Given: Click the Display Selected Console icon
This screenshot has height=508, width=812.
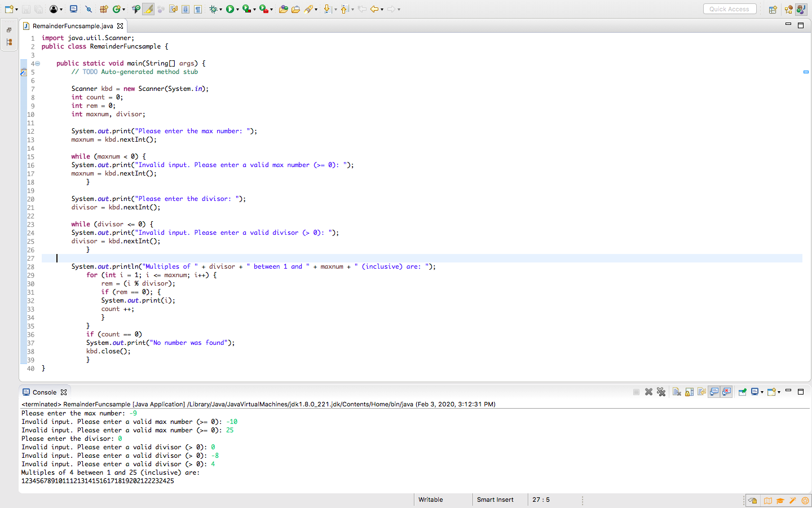Looking at the screenshot, I should [755, 392].
